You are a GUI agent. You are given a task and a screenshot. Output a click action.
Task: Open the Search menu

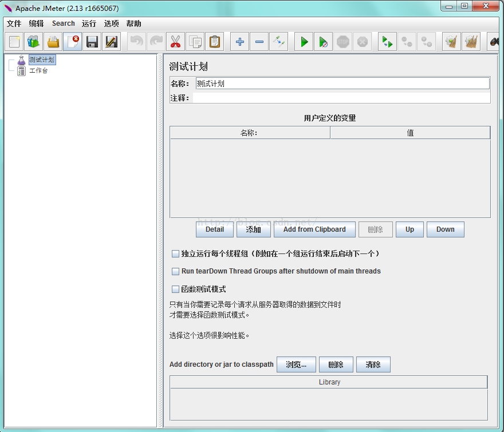(x=64, y=23)
